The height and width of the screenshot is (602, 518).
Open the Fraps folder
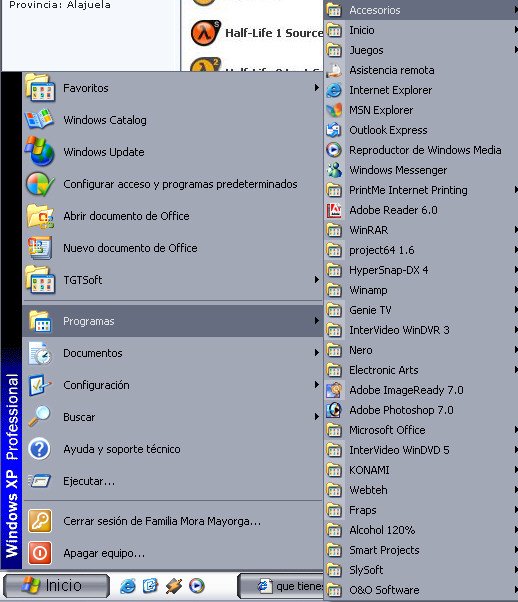[421, 510]
